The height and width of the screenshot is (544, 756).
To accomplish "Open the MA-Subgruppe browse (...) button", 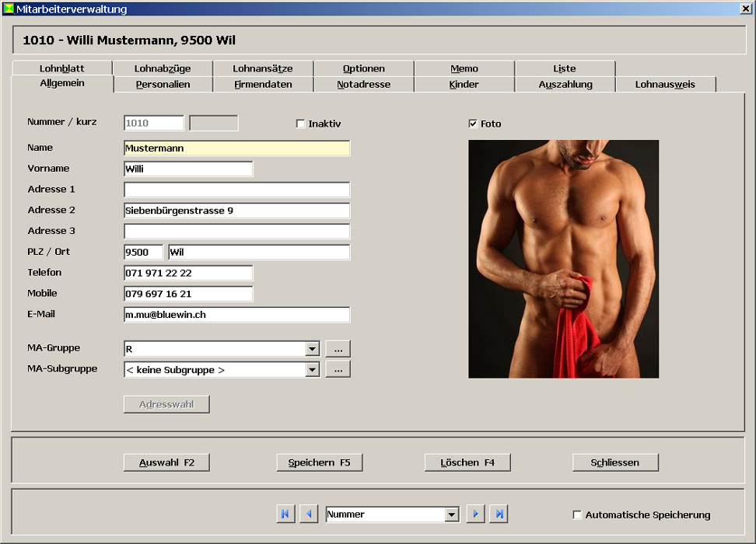I will pos(338,370).
